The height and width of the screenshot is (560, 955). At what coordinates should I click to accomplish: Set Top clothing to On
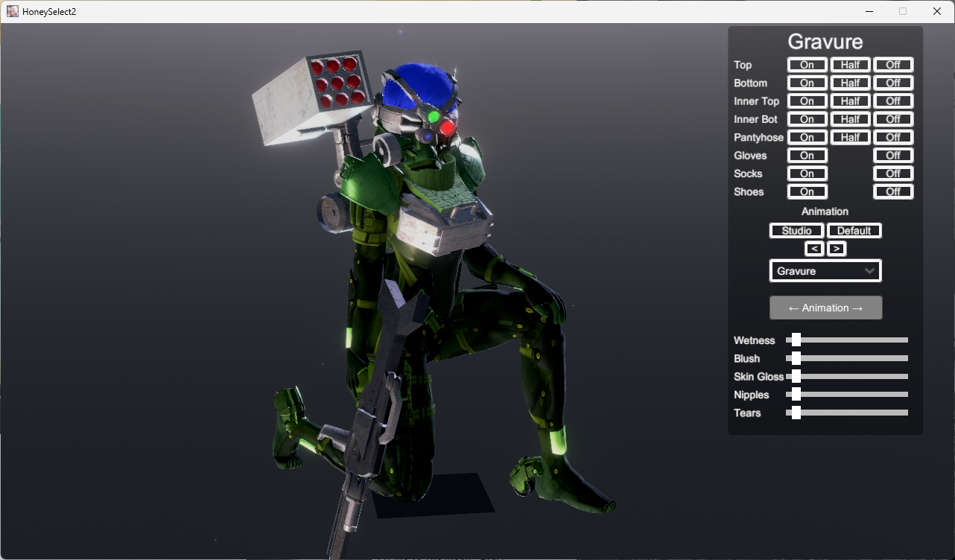(808, 65)
